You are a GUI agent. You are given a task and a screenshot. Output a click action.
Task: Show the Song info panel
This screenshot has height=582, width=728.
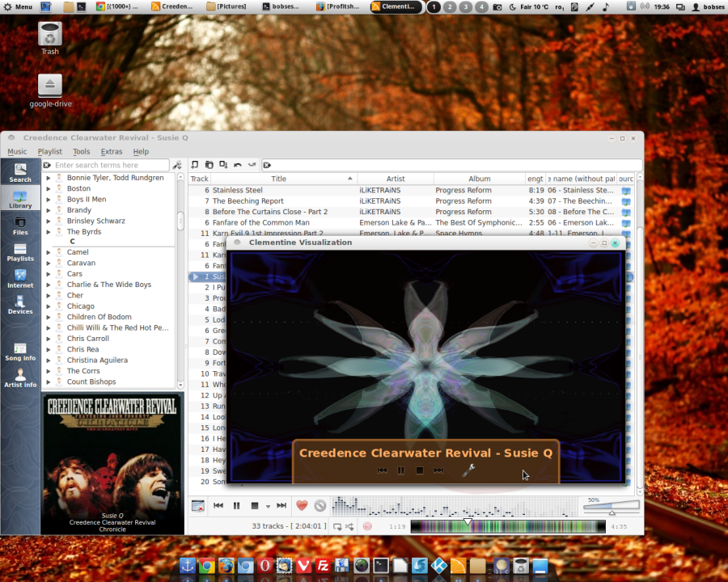[x=20, y=352]
